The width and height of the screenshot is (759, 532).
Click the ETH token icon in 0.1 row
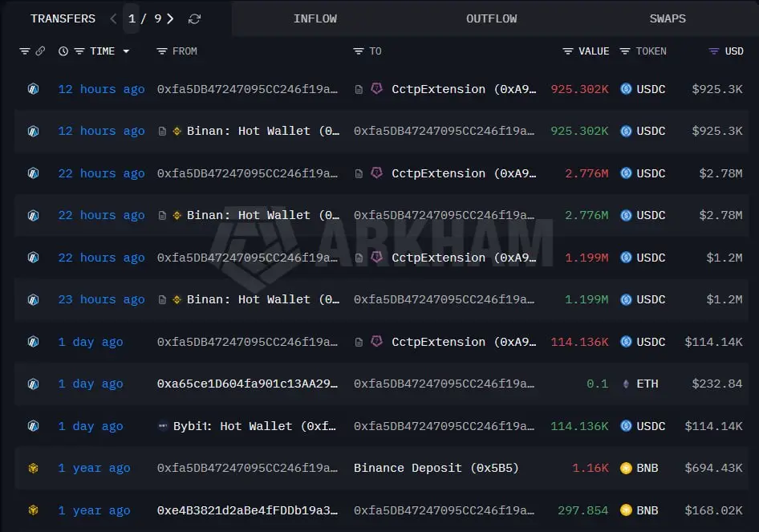(x=626, y=384)
